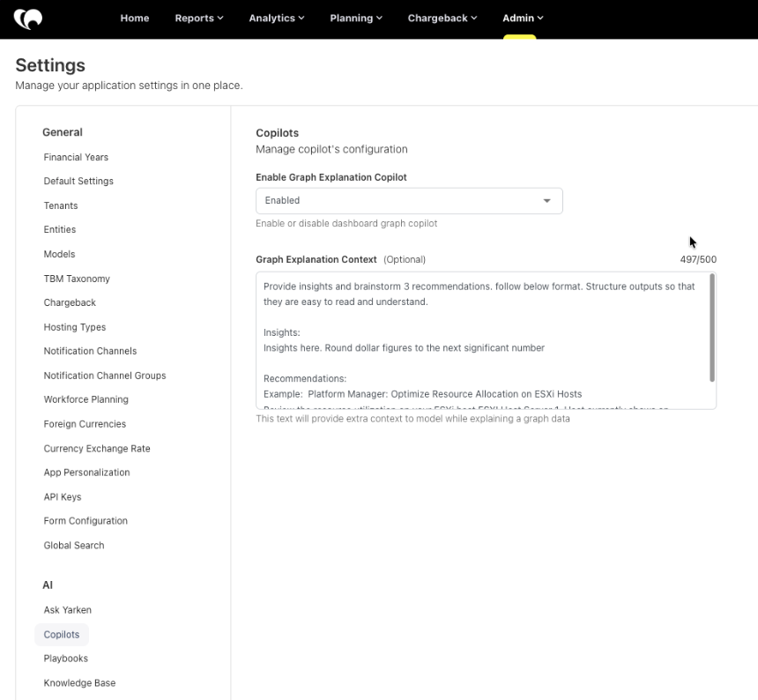Click inside the Graph Explanation Context text area
The width and height of the screenshot is (758, 700).
[x=483, y=340]
